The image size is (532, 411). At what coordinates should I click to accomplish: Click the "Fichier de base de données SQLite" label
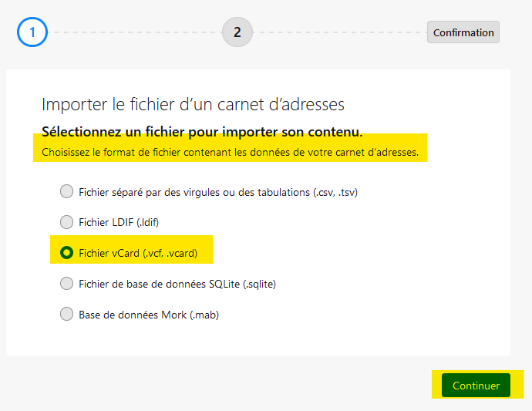pyautogui.click(x=177, y=283)
